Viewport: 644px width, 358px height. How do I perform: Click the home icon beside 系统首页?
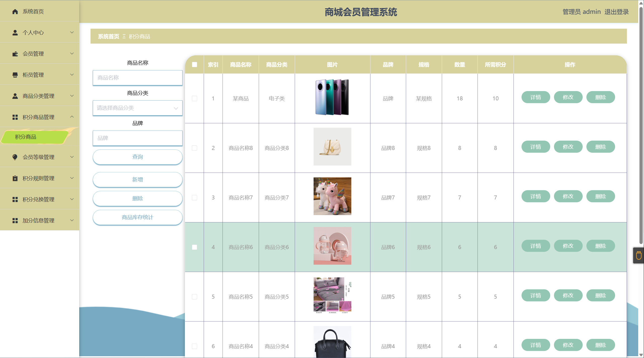pyautogui.click(x=15, y=12)
